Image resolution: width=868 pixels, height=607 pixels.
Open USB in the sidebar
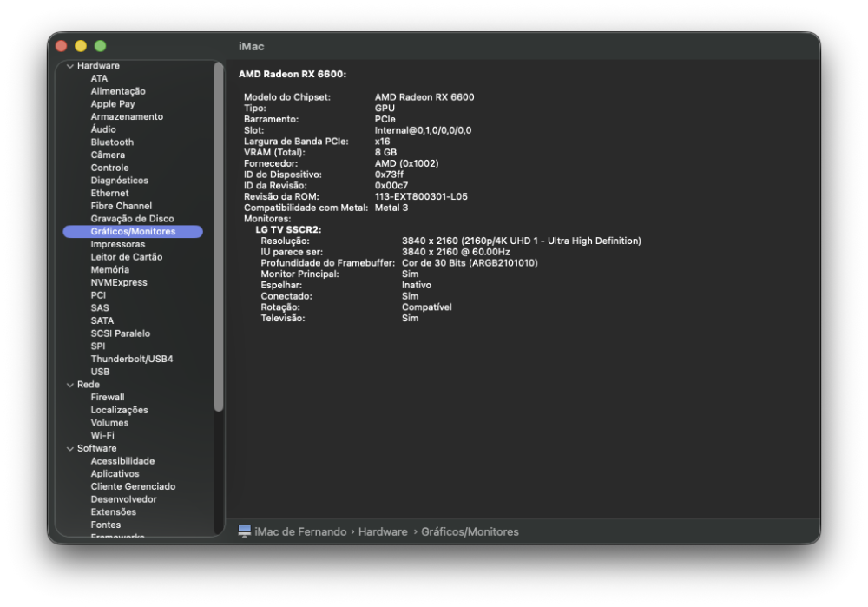(x=100, y=372)
